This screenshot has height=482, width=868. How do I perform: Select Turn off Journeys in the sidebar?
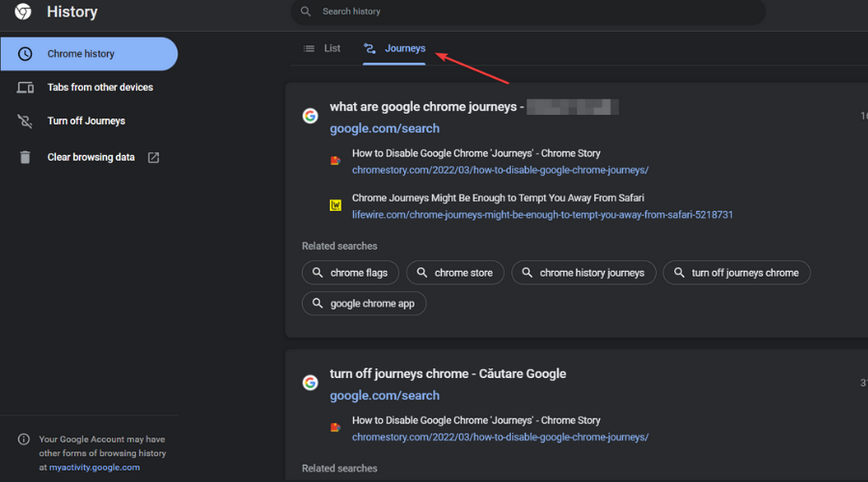87,120
